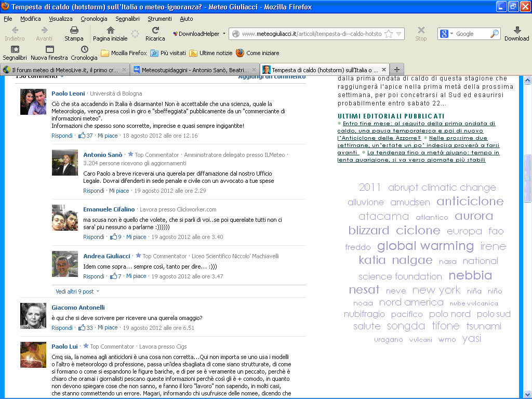Open blizzard tag in tag cloud
Viewport: 532px width, 399px height.
tap(369, 231)
